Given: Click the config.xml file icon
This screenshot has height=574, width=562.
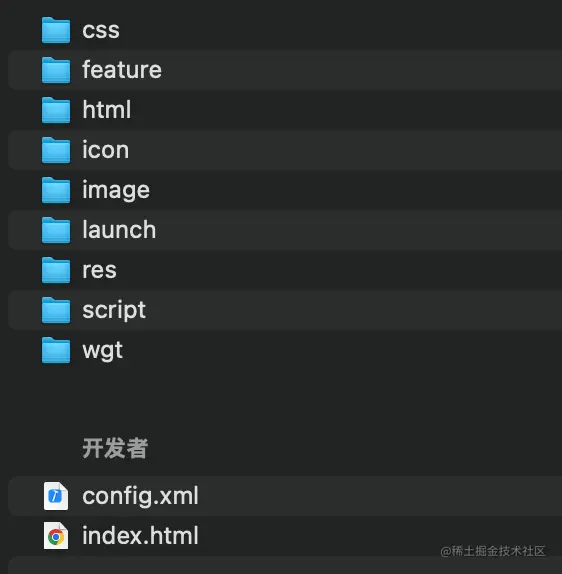Looking at the screenshot, I should coord(56,496).
